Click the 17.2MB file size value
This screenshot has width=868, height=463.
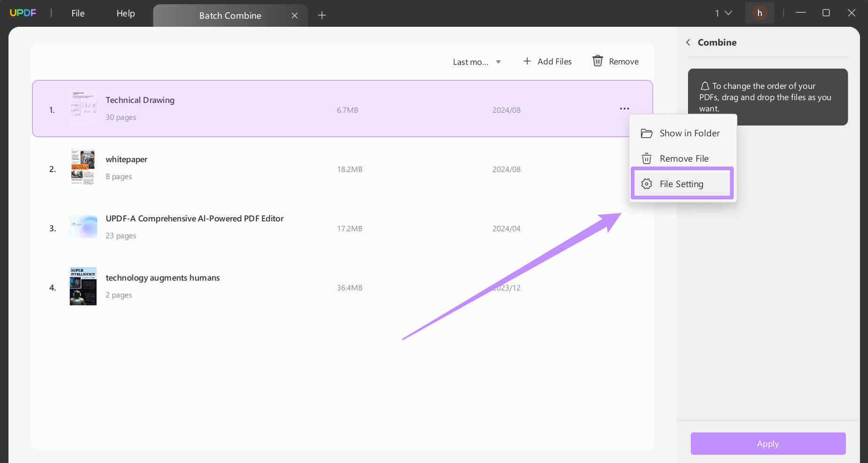click(x=350, y=229)
